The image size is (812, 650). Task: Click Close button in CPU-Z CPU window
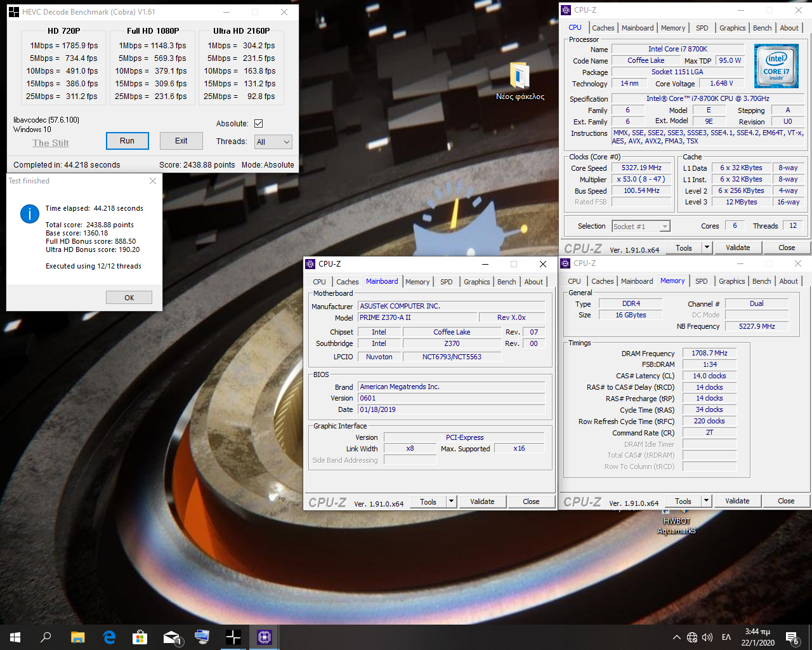tap(787, 248)
